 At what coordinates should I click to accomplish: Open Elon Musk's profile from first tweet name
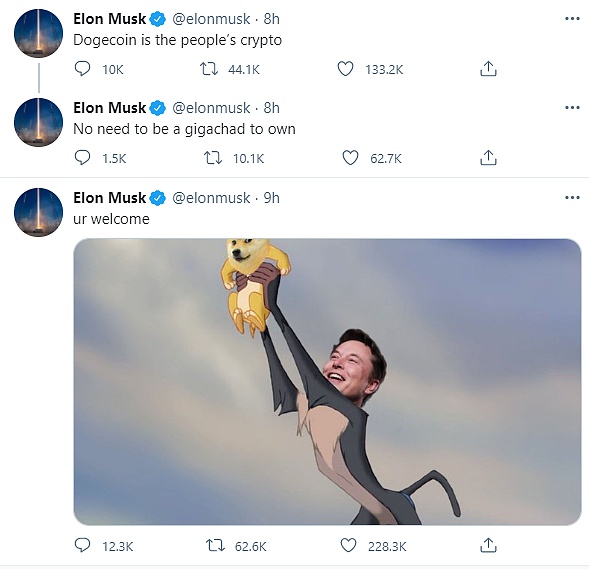click(109, 19)
